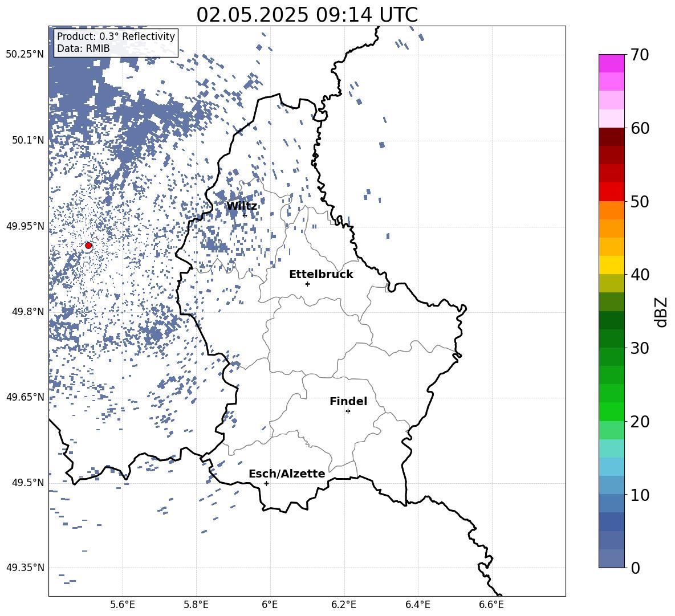The height and width of the screenshot is (616, 675).
Task: Click the 49.35°N latitude label
Action: [25, 568]
